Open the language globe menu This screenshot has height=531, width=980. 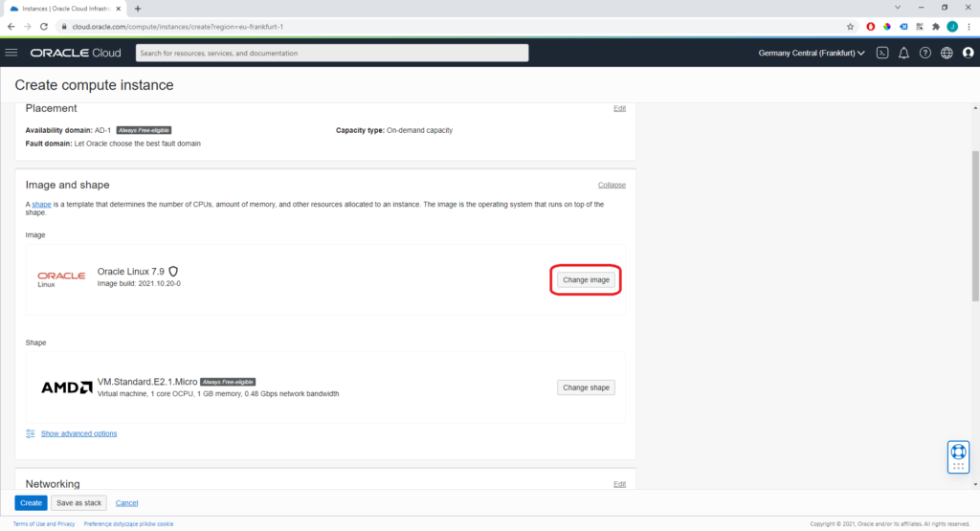click(x=947, y=54)
